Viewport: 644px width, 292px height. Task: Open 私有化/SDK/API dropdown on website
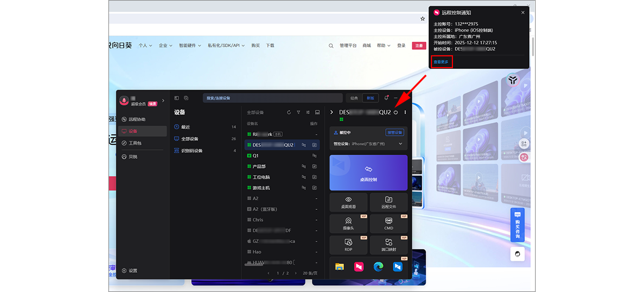(226, 46)
